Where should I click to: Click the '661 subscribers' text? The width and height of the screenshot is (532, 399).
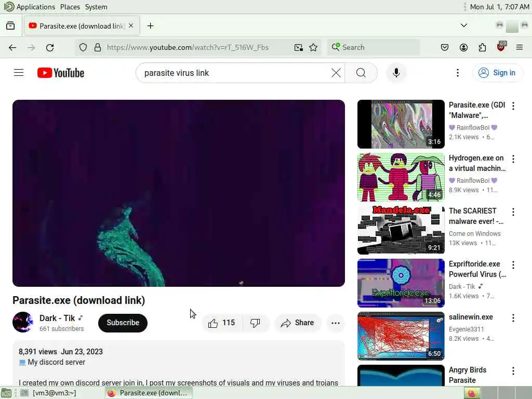(x=61, y=329)
